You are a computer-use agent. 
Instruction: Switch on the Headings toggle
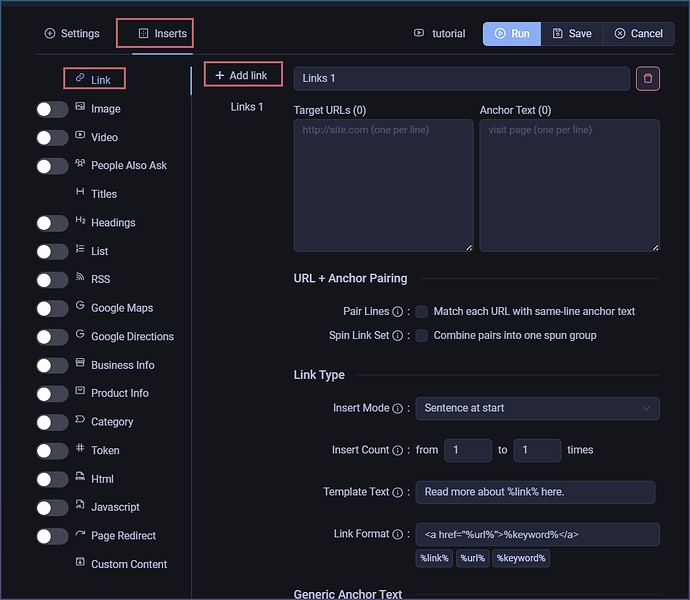(x=52, y=223)
